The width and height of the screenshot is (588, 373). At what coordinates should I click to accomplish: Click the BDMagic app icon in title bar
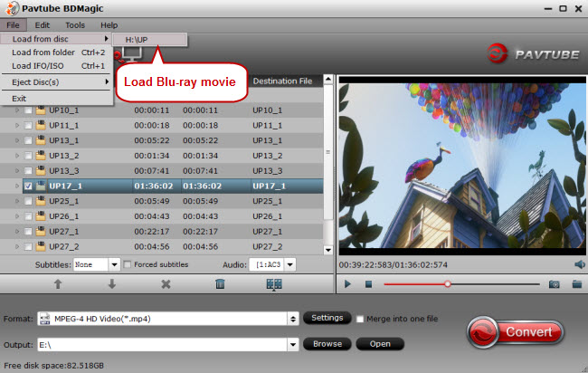pyautogui.click(x=12, y=8)
